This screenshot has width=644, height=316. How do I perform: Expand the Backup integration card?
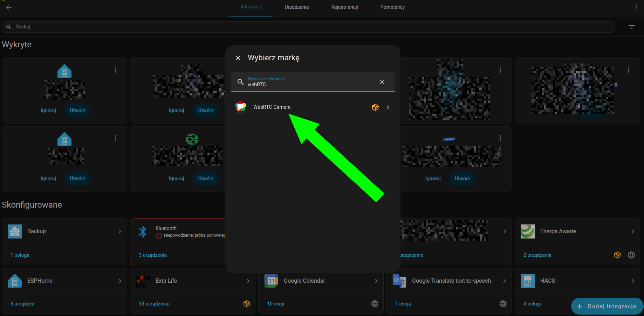(x=120, y=231)
